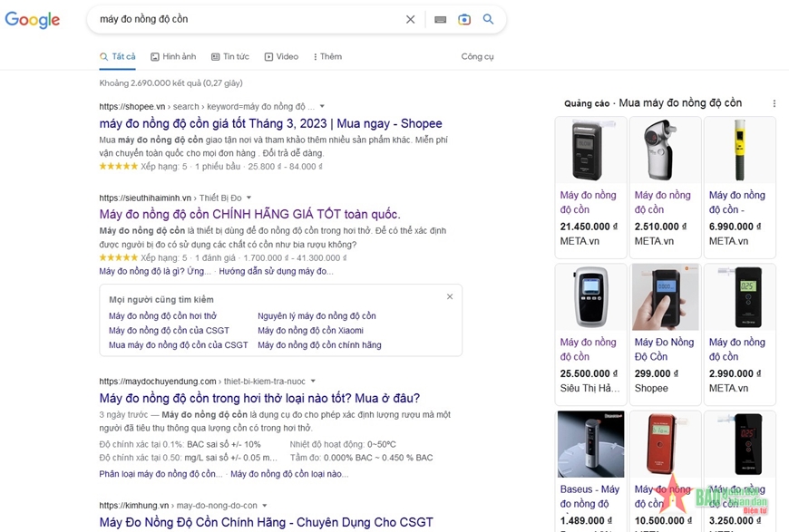Open Công cụ search tools
Screen dimensions: 789x532
click(478, 57)
